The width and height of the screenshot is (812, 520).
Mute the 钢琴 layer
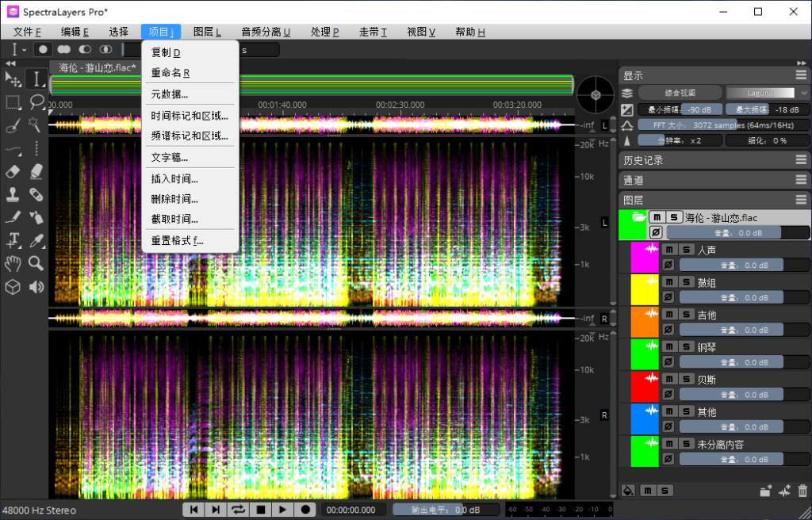click(669, 346)
